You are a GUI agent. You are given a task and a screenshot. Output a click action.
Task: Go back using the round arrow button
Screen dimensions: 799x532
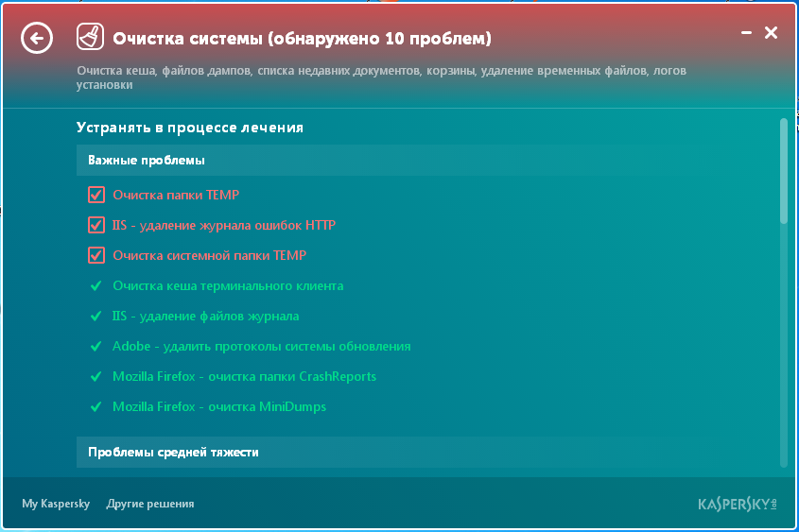pyautogui.click(x=37, y=38)
